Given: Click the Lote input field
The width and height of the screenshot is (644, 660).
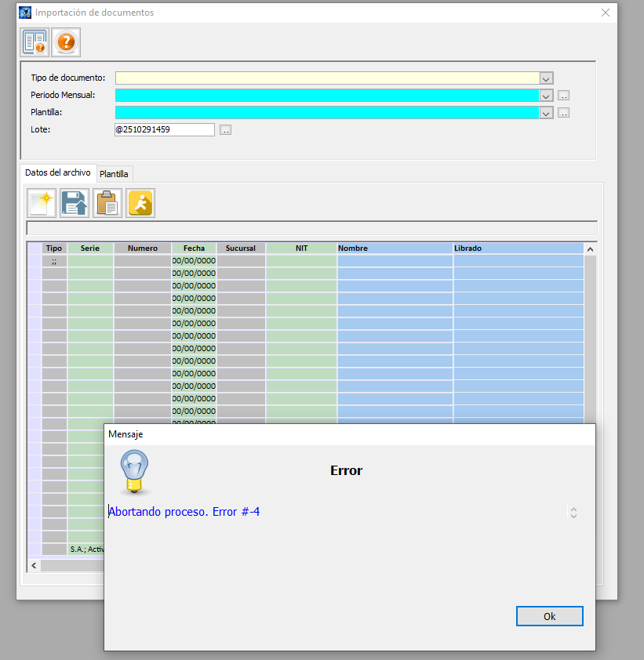Looking at the screenshot, I should (x=164, y=130).
